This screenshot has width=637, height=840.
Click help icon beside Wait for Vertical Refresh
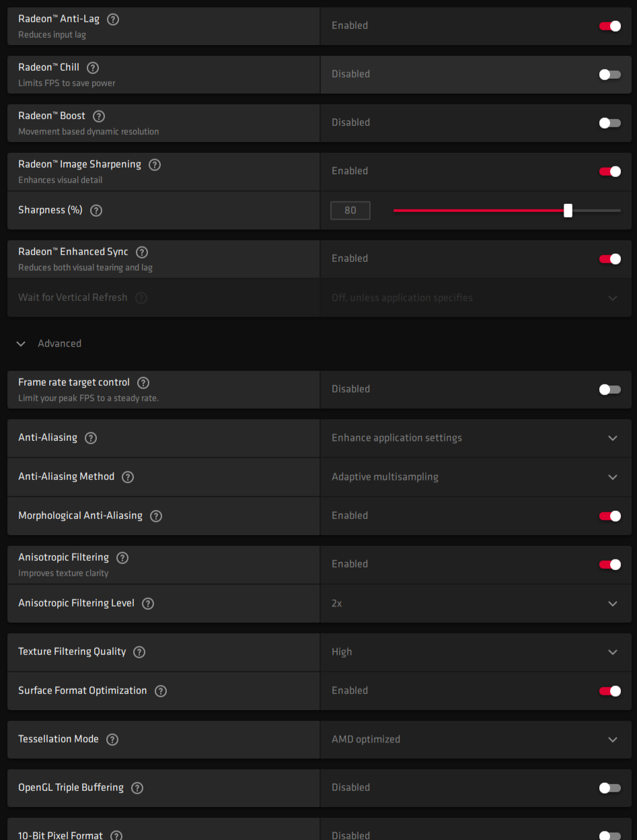141,298
